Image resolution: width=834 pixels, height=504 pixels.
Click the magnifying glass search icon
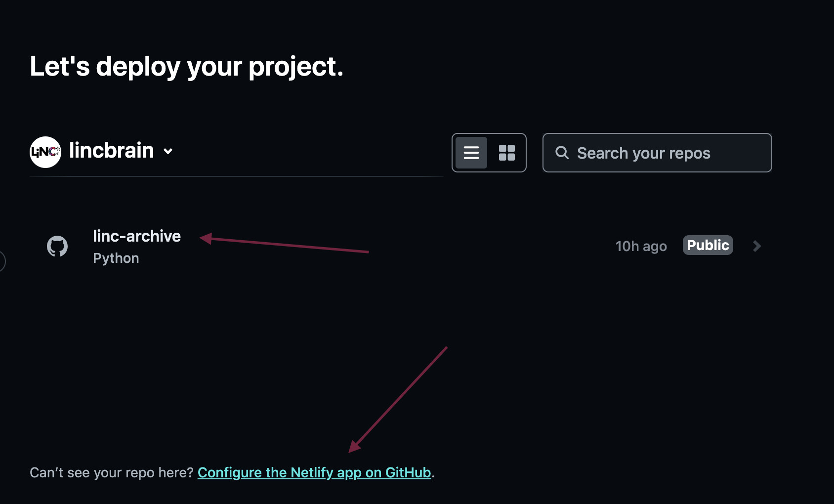562,153
